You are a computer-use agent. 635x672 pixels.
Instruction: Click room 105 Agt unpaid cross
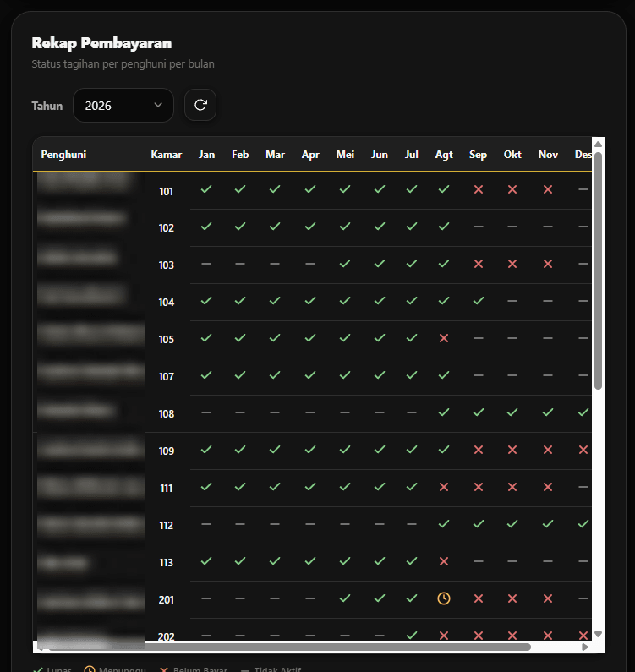point(444,338)
